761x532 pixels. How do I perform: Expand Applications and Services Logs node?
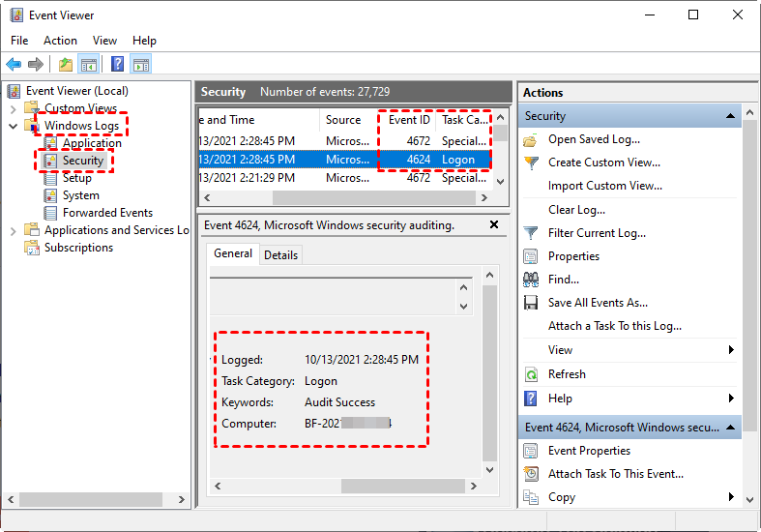[x=14, y=230]
